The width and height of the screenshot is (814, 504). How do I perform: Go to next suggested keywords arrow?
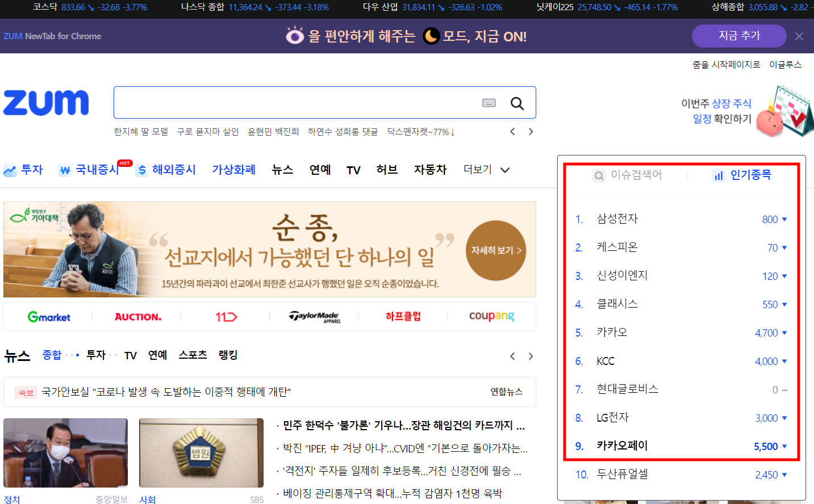531,132
